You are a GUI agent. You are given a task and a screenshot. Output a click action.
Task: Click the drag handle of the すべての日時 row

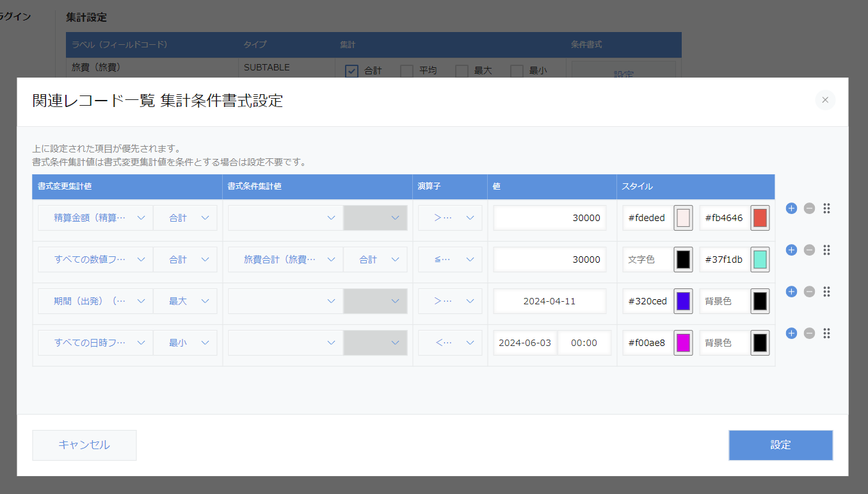pos(826,333)
